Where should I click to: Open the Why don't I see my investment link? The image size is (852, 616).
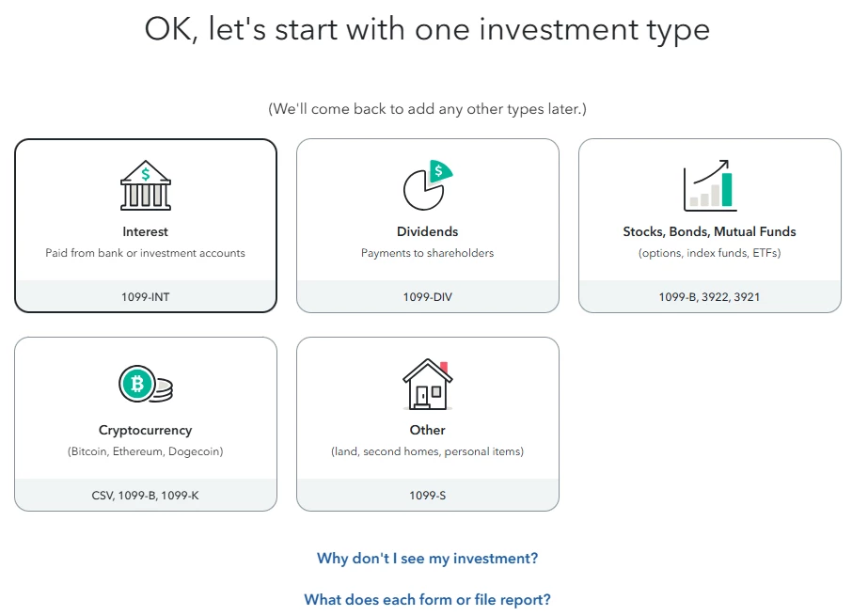click(428, 559)
